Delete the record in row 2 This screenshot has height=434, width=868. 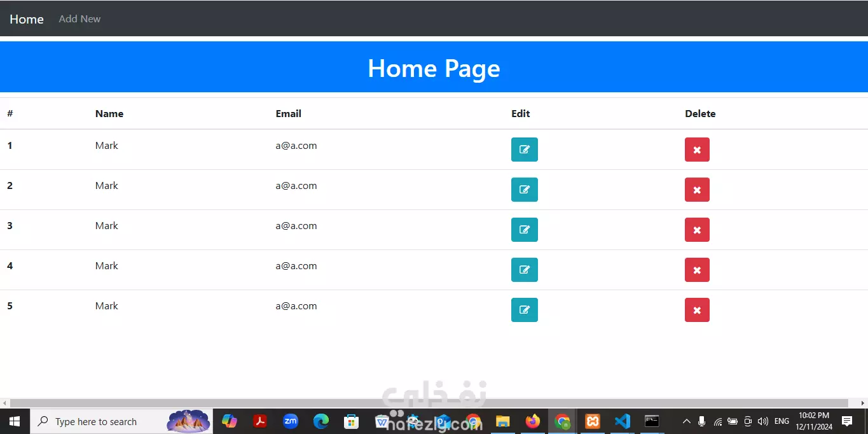pyautogui.click(x=697, y=190)
